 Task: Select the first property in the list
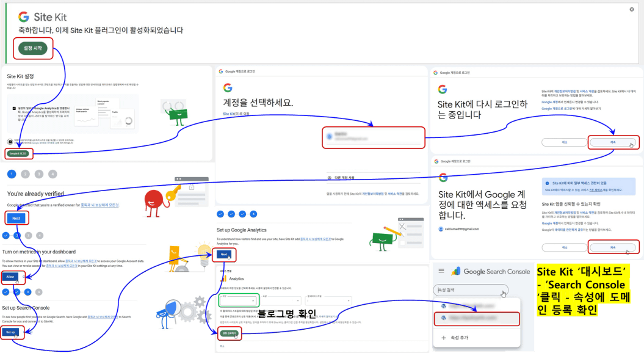pos(476,306)
